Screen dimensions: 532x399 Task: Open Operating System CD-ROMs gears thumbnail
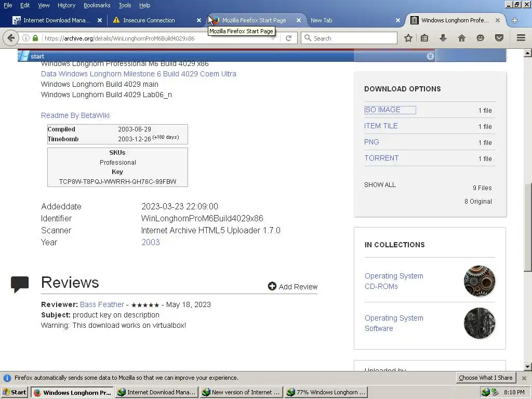click(x=479, y=281)
